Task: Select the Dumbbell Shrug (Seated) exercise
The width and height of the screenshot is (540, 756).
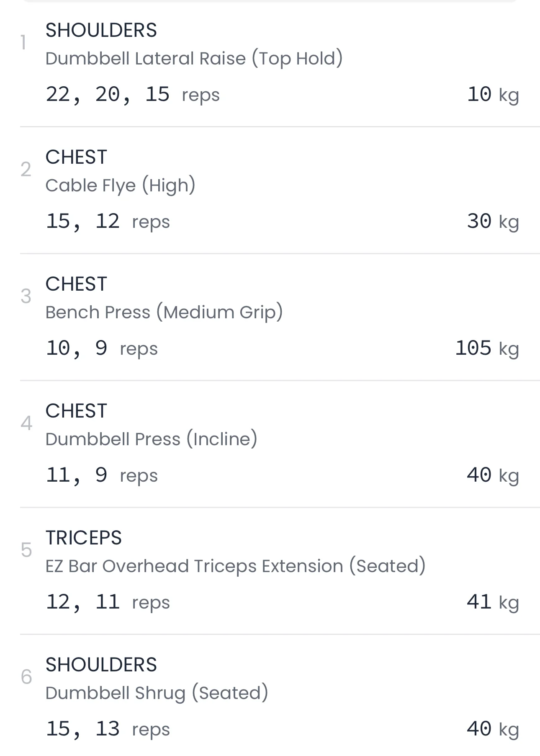Action: (157, 693)
